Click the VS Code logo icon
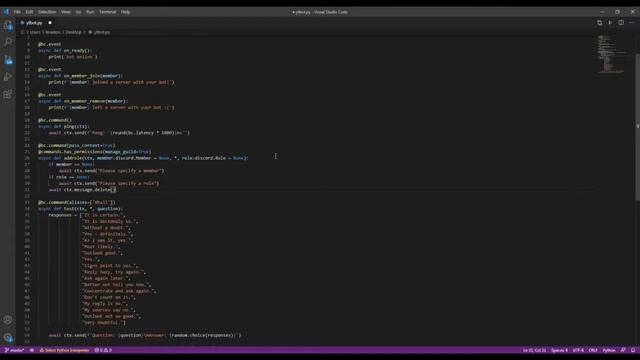This screenshot has width=640, height=360. 6,12
